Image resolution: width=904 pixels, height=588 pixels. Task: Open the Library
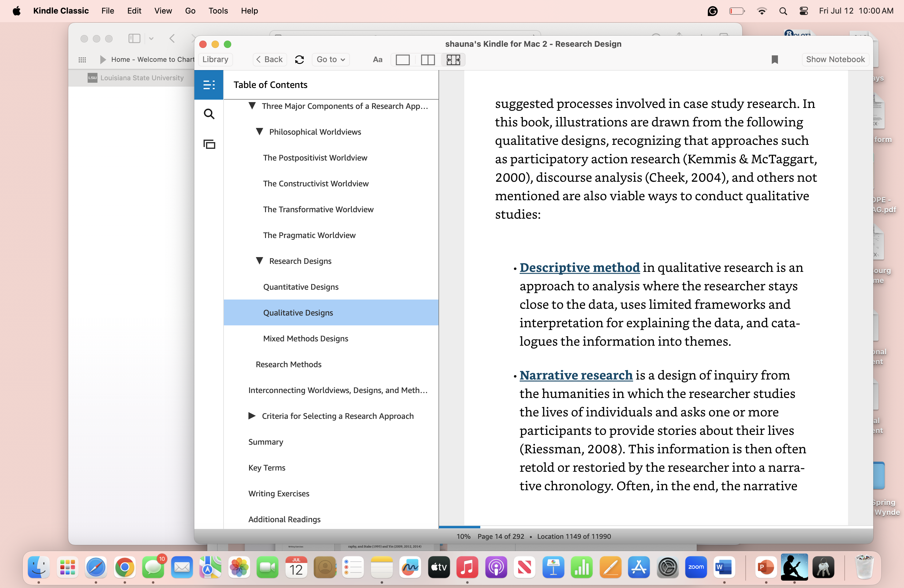(215, 60)
